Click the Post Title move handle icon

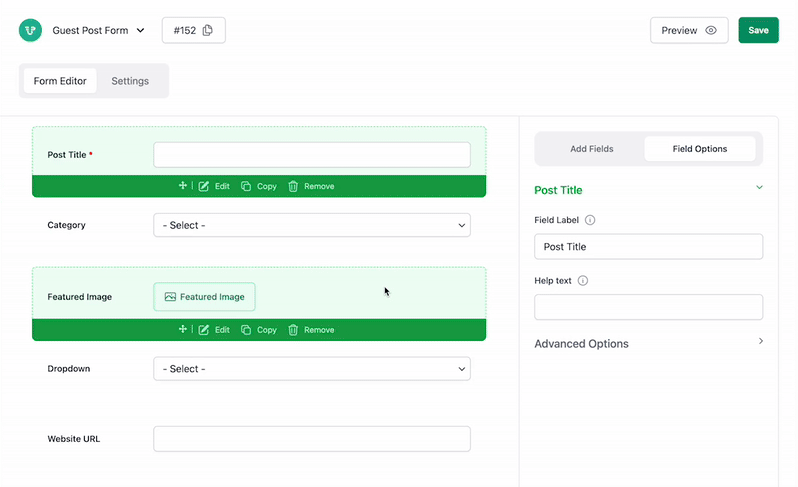[182, 186]
